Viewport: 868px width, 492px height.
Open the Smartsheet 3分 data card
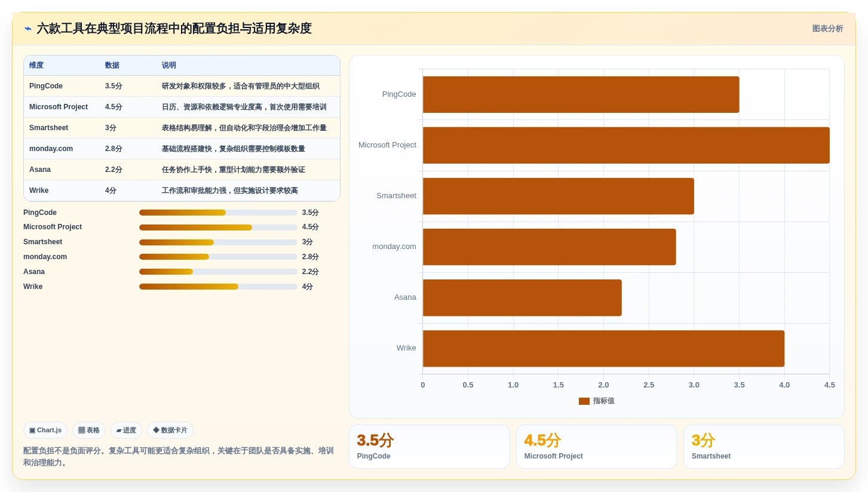tap(764, 447)
